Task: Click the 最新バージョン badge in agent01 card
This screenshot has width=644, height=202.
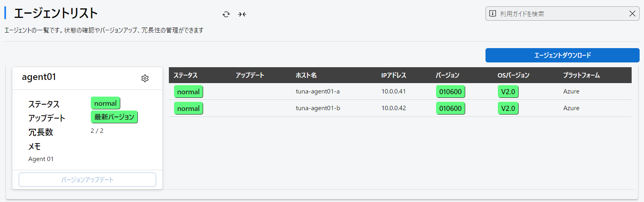Action: pos(114,117)
